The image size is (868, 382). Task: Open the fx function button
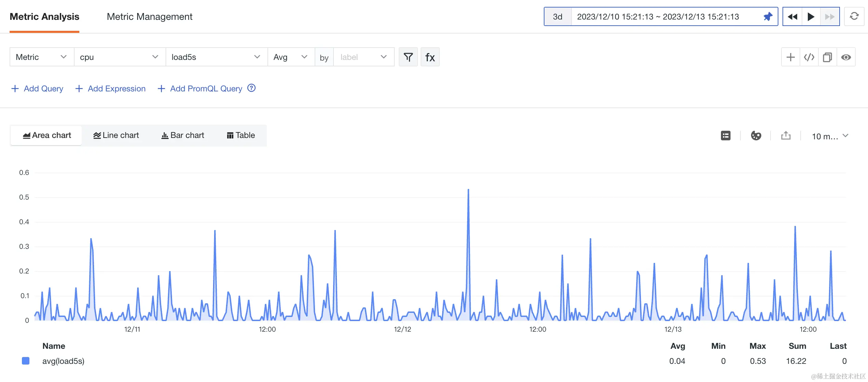click(430, 57)
